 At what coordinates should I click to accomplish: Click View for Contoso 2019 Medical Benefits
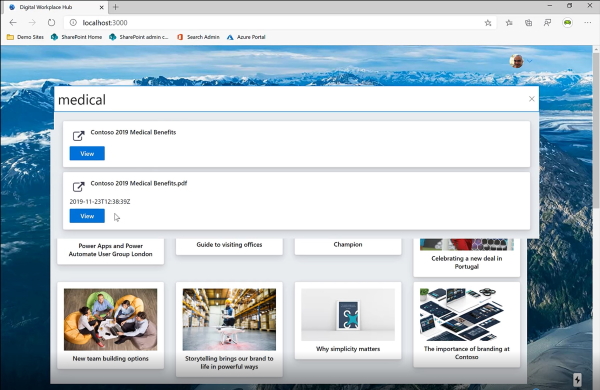coord(87,153)
